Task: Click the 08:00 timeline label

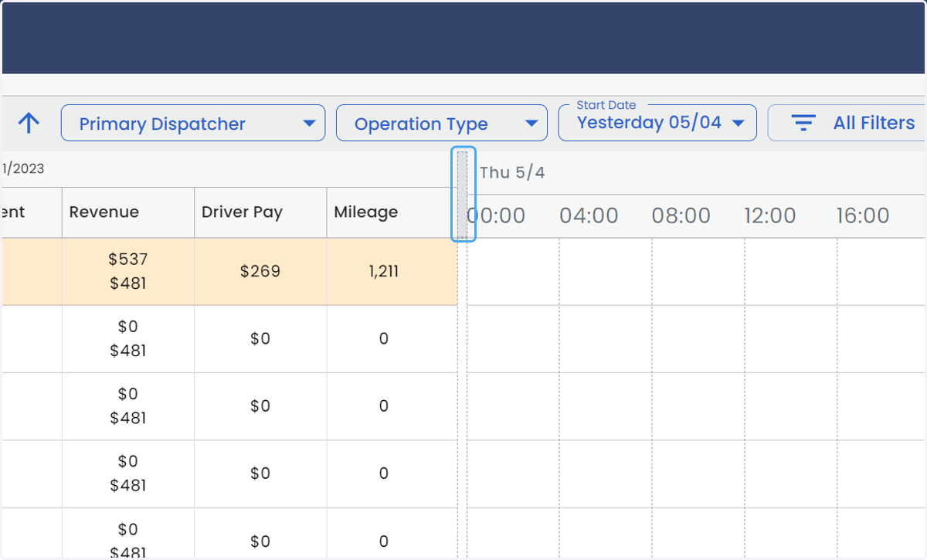Action: [681, 216]
